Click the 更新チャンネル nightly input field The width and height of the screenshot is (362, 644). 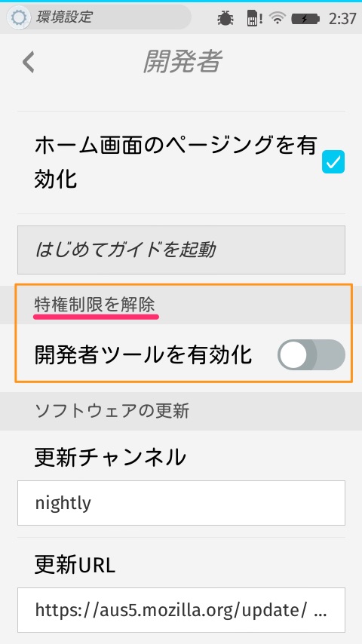[181, 503]
